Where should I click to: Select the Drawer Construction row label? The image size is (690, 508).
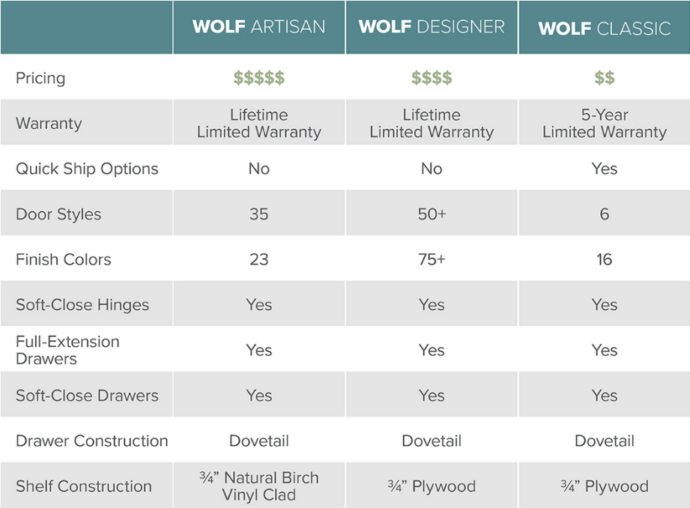pyautogui.click(x=92, y=441)
